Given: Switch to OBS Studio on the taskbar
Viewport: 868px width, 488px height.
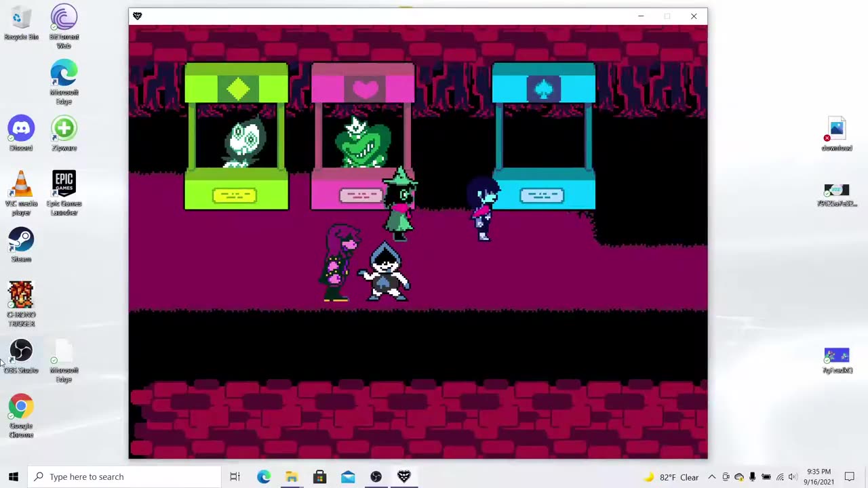Looking at the screenshot, I should (376, 476).
